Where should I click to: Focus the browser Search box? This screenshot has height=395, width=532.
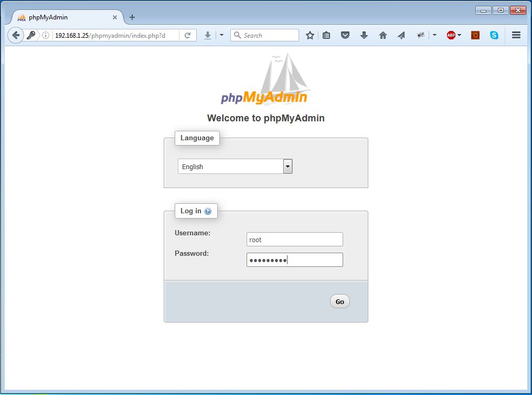tap(264, 35)
